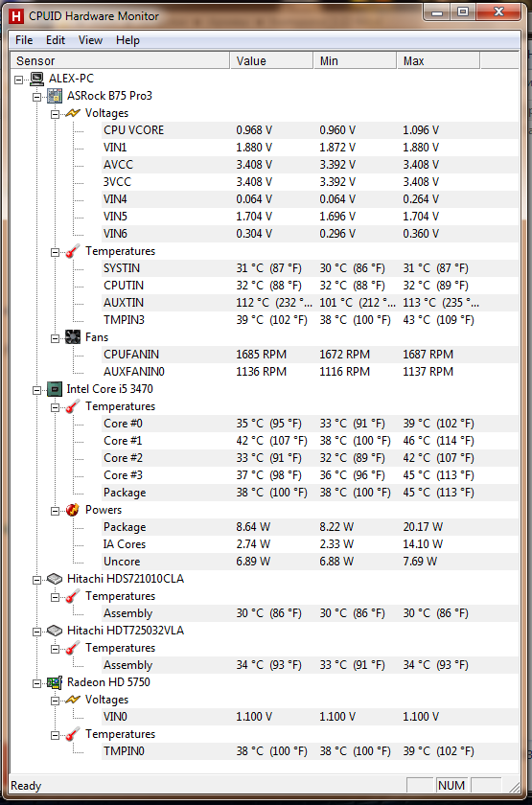Collapse the Intel Core i5 3470 node
Image resolution: width=532 pixels, height=805 pixels.
37,390
